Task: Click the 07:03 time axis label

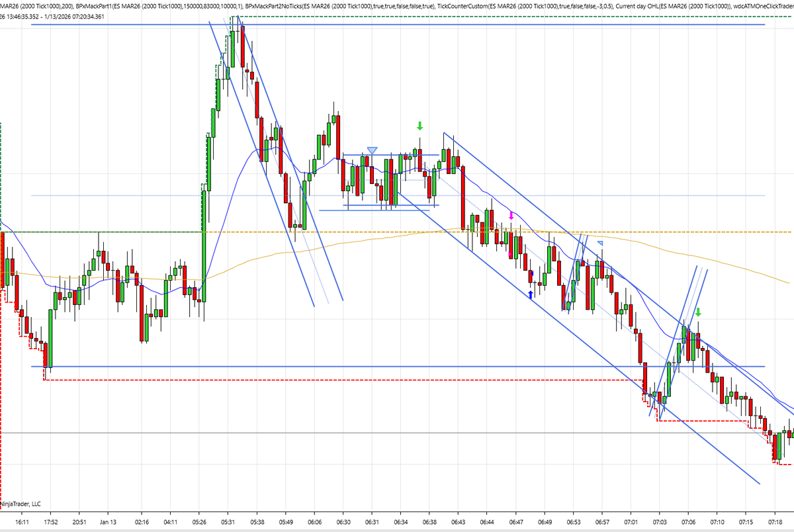Action: click(660, 522)
